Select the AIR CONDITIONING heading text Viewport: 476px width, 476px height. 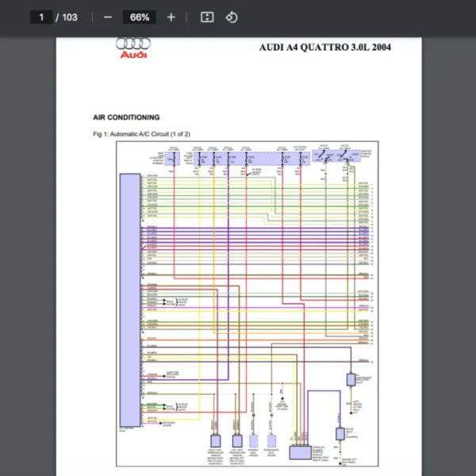(x=126, y=117)
